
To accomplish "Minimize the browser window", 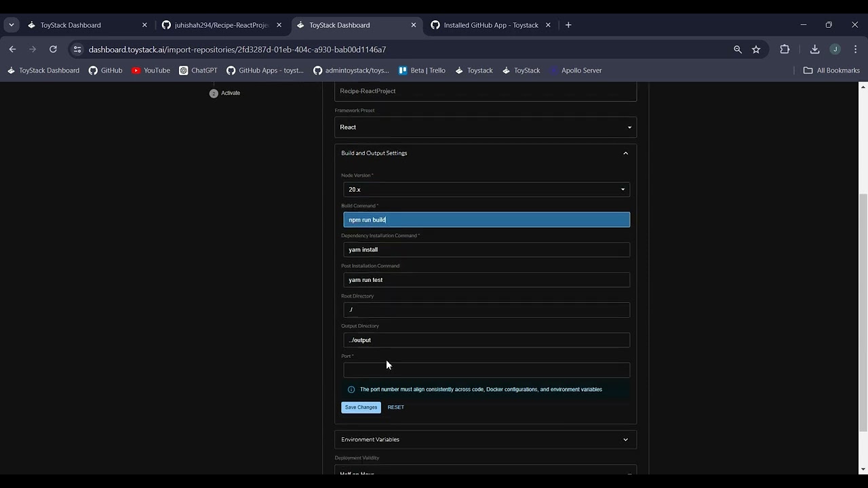I will point(803,25).
